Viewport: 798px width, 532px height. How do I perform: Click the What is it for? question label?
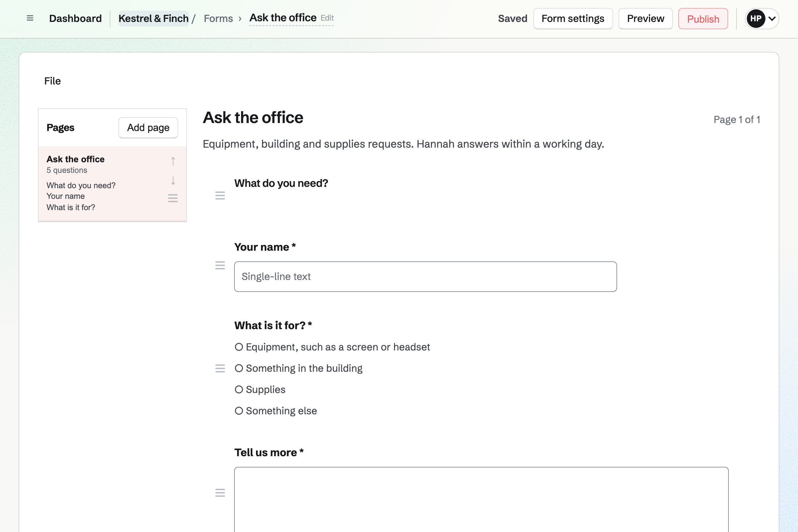(273, 326)
